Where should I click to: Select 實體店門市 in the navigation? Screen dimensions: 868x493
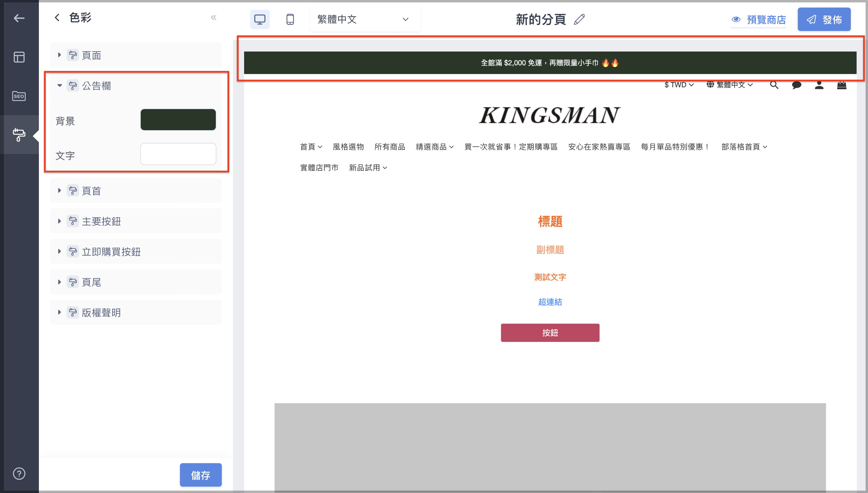click(319, 168)
